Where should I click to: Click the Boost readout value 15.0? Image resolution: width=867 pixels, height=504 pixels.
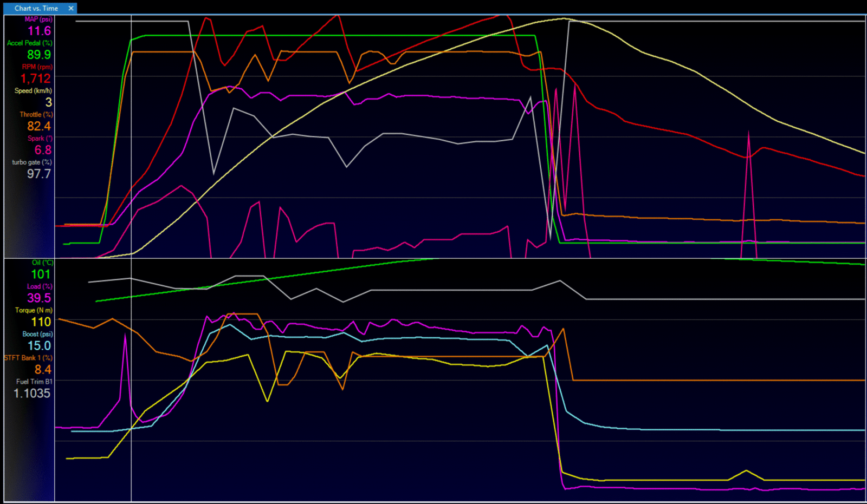(39, 346)
